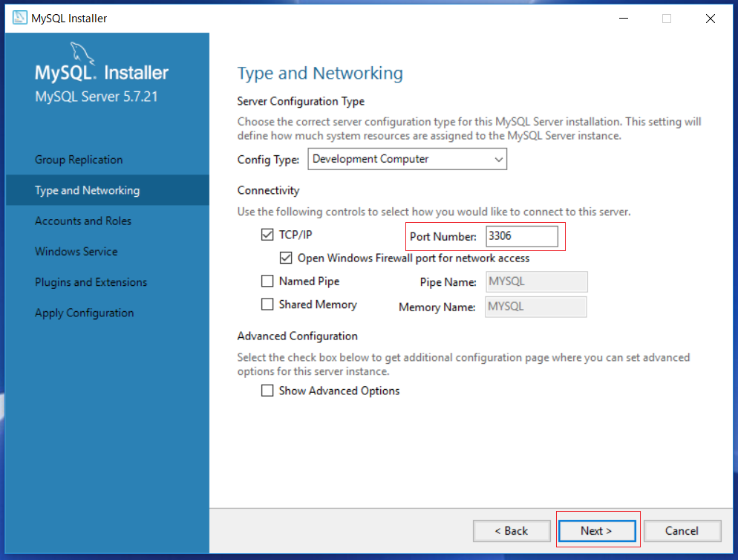Toggle the TCP/IP checkbox
738x560 pixels.
267,235
